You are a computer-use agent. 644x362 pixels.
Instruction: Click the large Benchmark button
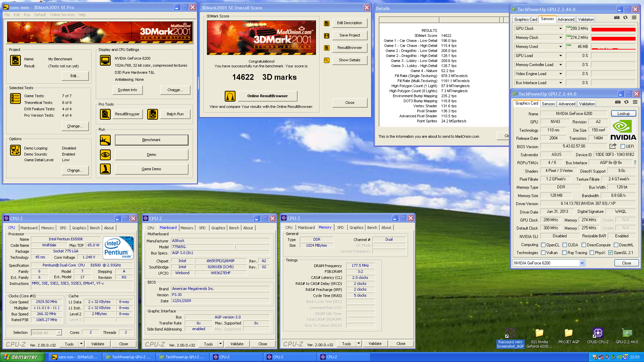(x=152, y=140)
